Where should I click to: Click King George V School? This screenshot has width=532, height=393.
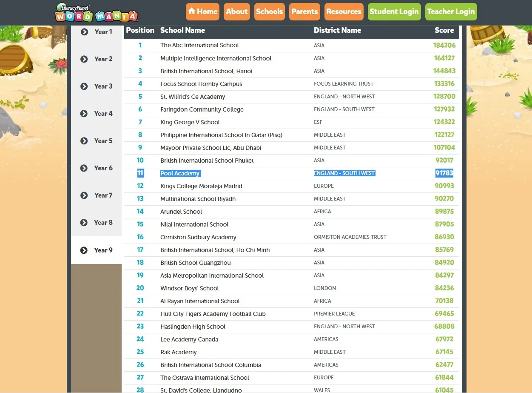tap(190, 122)
